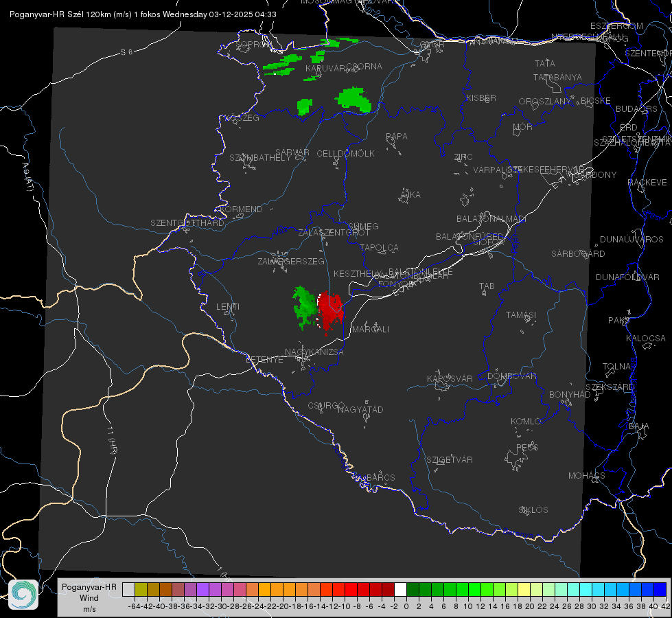672x618 pixels.
Task: Click the AJKA city label
Action: click(x=410, y=195)
